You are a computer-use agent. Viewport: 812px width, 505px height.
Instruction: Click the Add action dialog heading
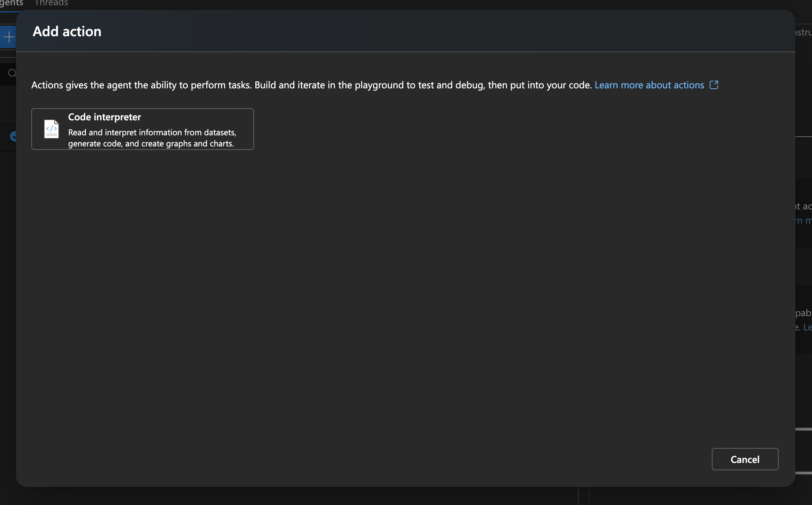pyautogui.click(x=67, y=32)
